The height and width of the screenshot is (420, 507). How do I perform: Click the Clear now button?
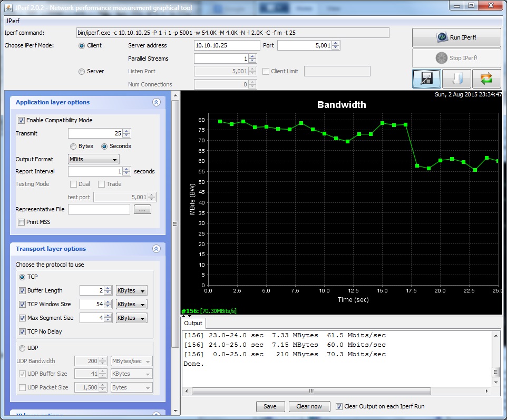click(309, 406)
